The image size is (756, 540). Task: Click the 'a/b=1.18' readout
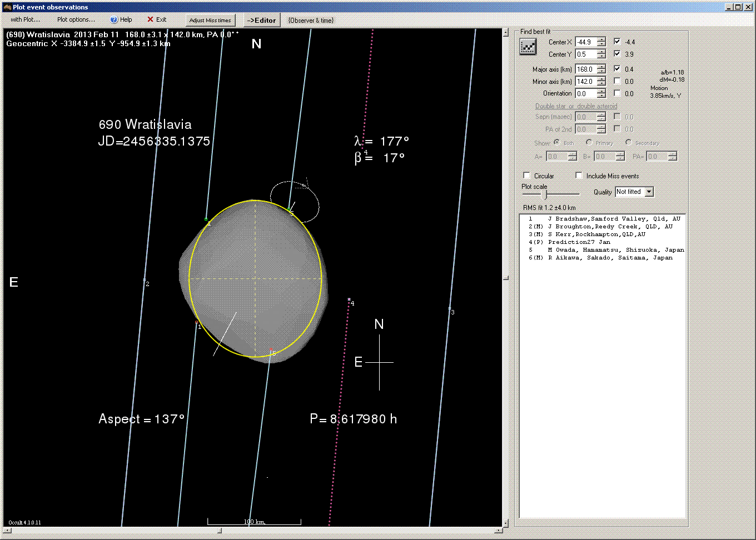672,72
